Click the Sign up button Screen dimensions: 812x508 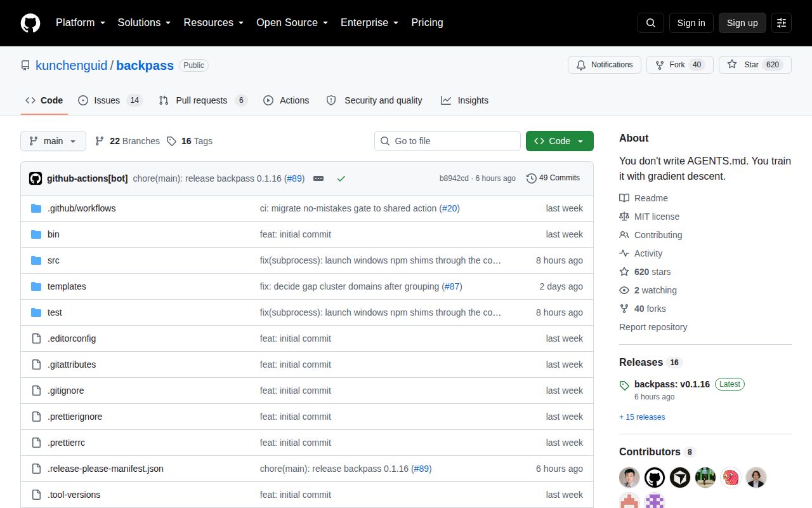pyautogui.click(x=742, y=23)
